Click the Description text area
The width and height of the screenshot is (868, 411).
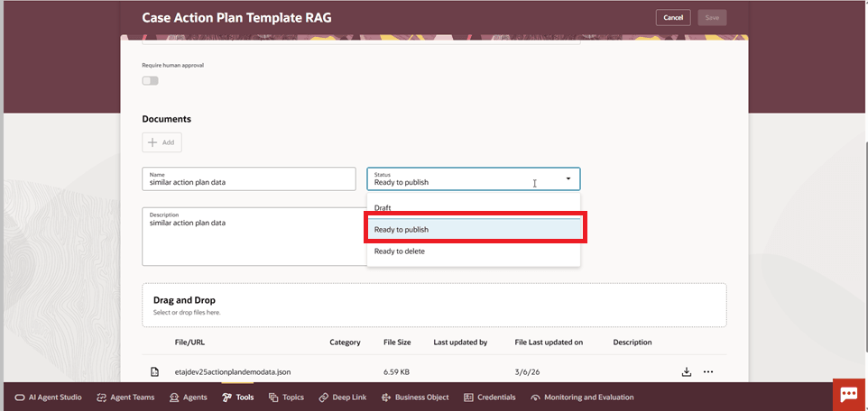tap(254, 237)
